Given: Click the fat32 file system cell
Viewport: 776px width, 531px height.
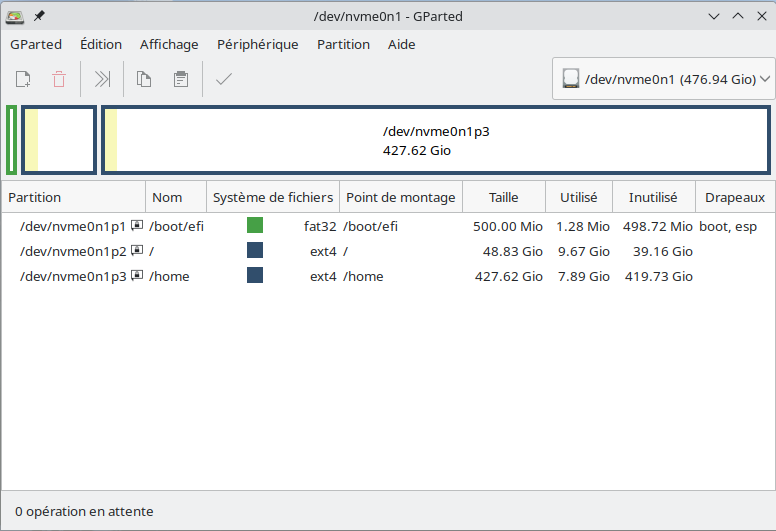Looking at the screenshot, I should tap(320, 226).
